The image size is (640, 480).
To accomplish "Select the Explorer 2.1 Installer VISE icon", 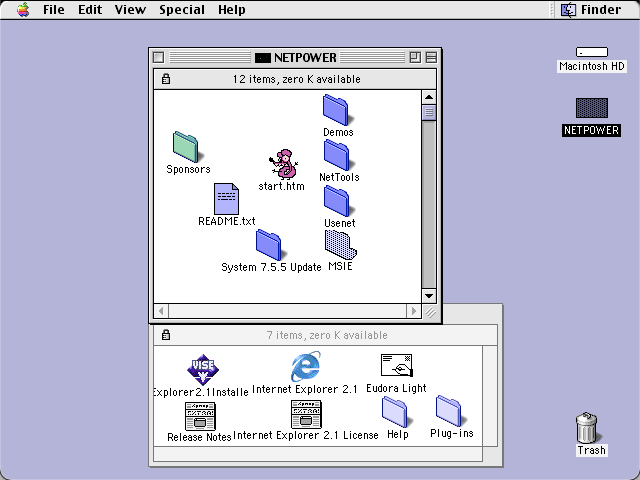I will click(x=203, y=370).
